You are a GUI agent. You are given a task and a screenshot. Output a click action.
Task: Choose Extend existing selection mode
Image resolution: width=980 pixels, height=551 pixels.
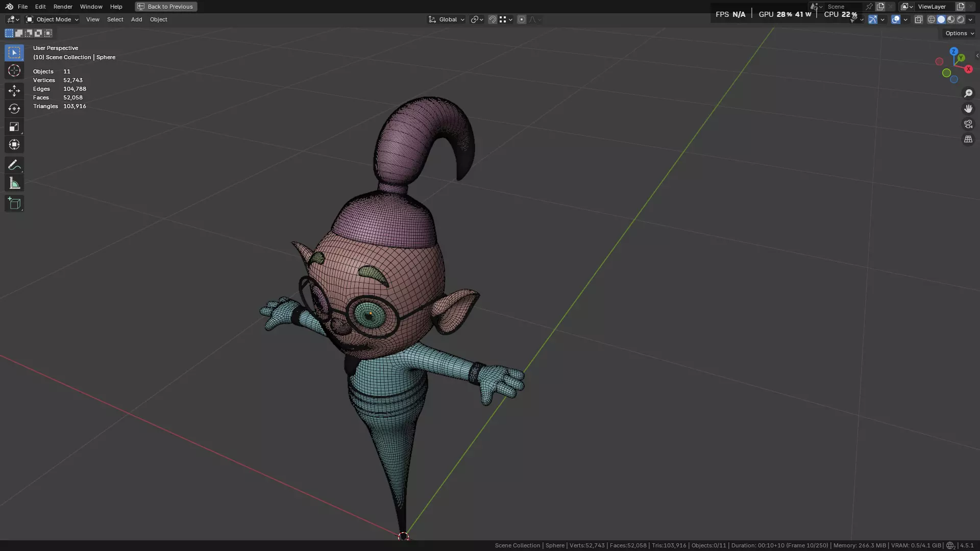coord(19,33)
